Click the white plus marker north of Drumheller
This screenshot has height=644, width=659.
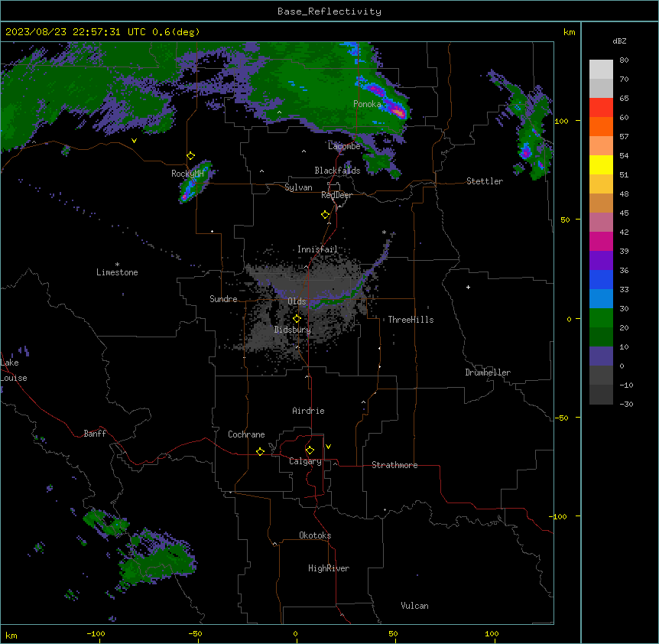click(x=468, y=287)
